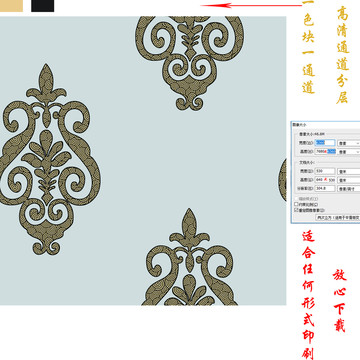The width and height of the screenshot is (360, 360).
Task: Select the document height field with red A
Action: click(x=325, y=180)
